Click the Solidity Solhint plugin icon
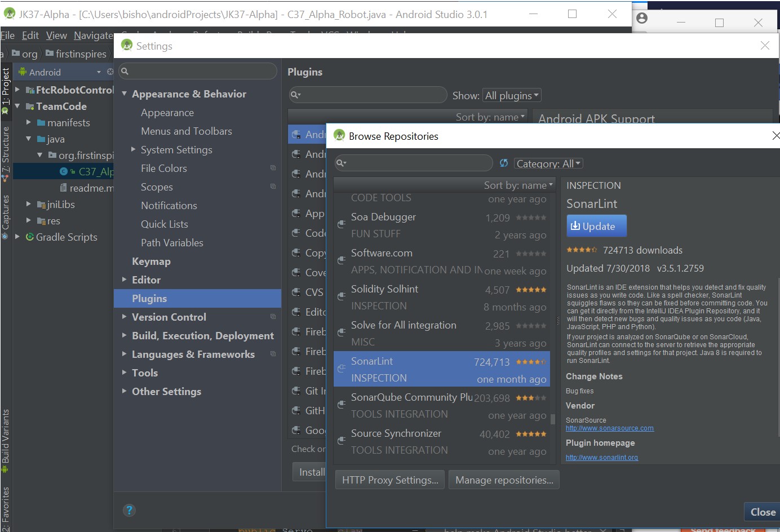 pos(341,296)
